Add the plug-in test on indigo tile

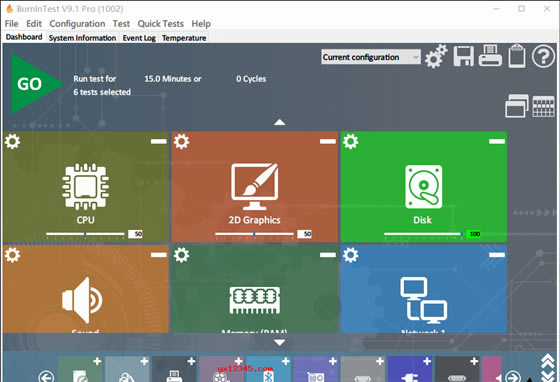[427, 361]
